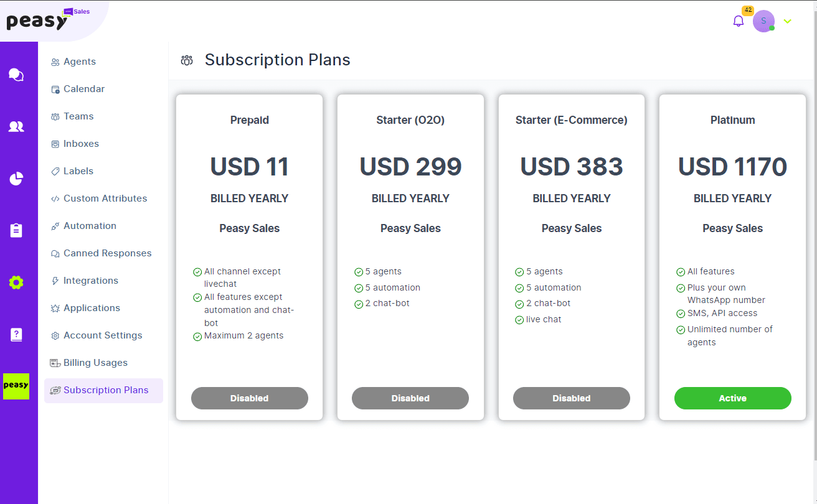Open contacts people icon in sidebar
The height and width of the screenshot is (504, 817).
click(16, 127)
